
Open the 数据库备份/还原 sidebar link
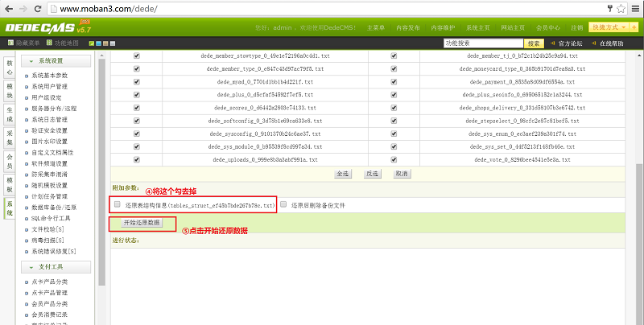tap(54, 208)
